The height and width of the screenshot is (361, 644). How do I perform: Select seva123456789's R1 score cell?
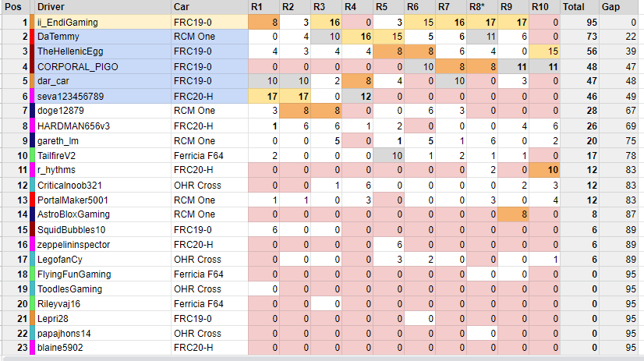pyautogui.click(x=264, y=97)
